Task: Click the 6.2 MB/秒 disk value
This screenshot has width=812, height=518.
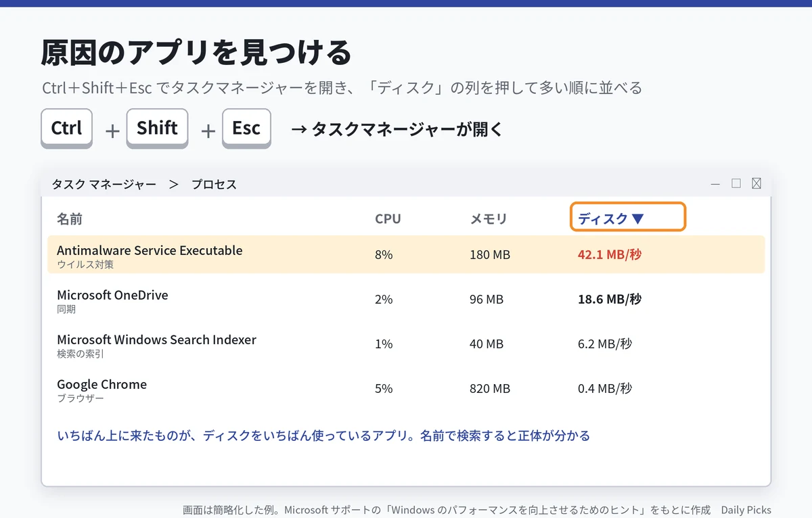Action: (605, 344)
